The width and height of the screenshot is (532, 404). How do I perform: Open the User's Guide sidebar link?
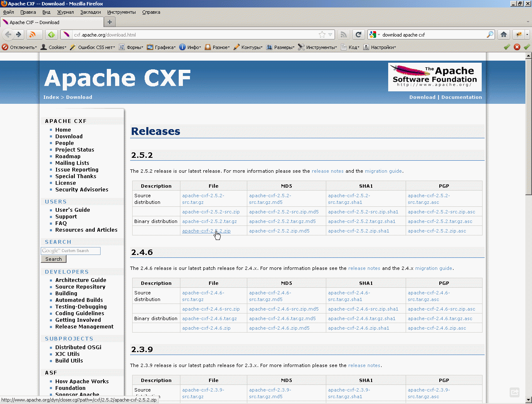pos(73,210)
